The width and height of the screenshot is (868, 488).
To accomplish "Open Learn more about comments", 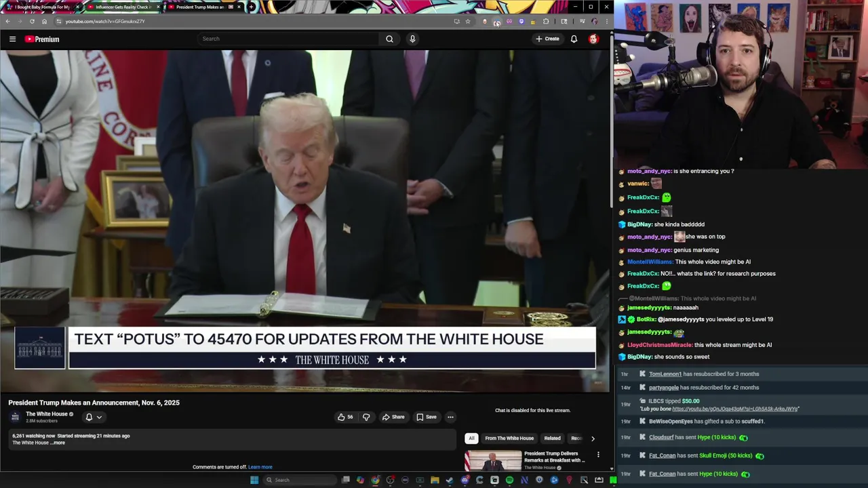I will click(x=260, y=467).
